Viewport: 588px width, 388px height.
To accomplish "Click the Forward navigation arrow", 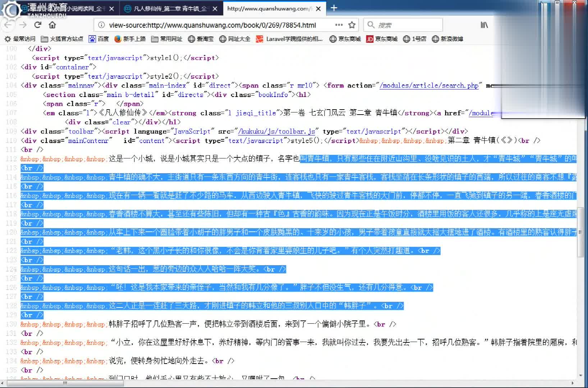I will point(23,25).
